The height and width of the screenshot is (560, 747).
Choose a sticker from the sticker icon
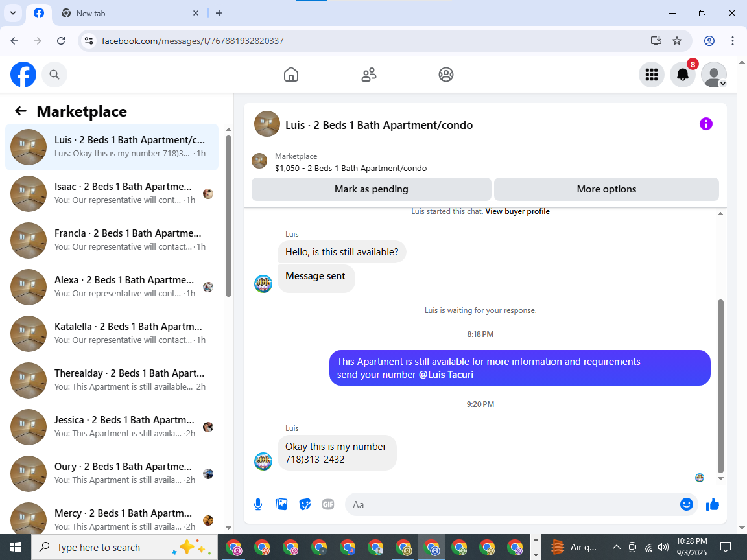click(x=305, y=504)
